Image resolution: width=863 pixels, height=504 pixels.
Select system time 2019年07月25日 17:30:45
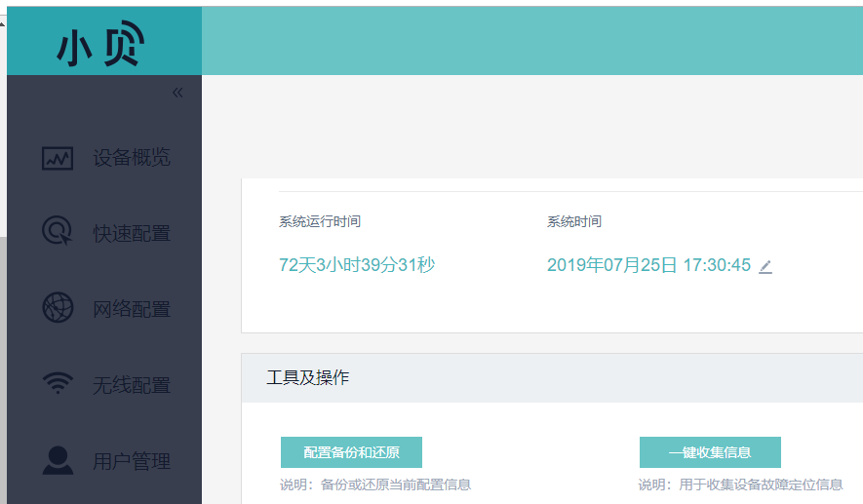(648, 264)
